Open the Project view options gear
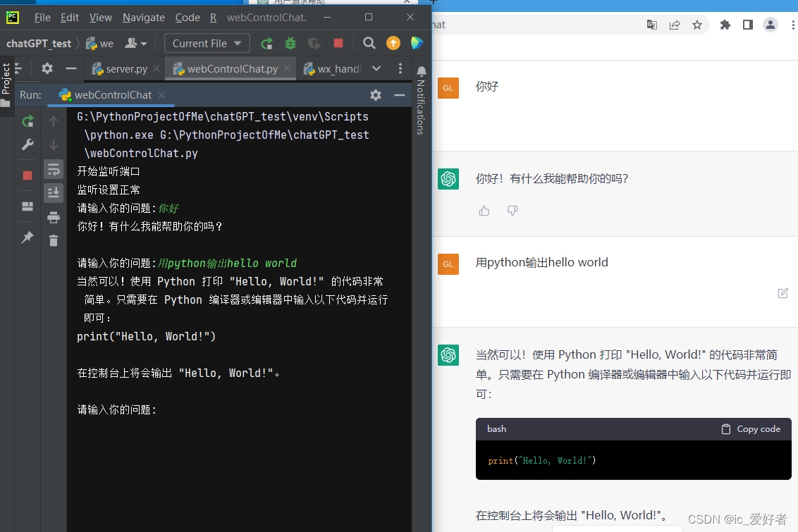 [x=47, y=68]
